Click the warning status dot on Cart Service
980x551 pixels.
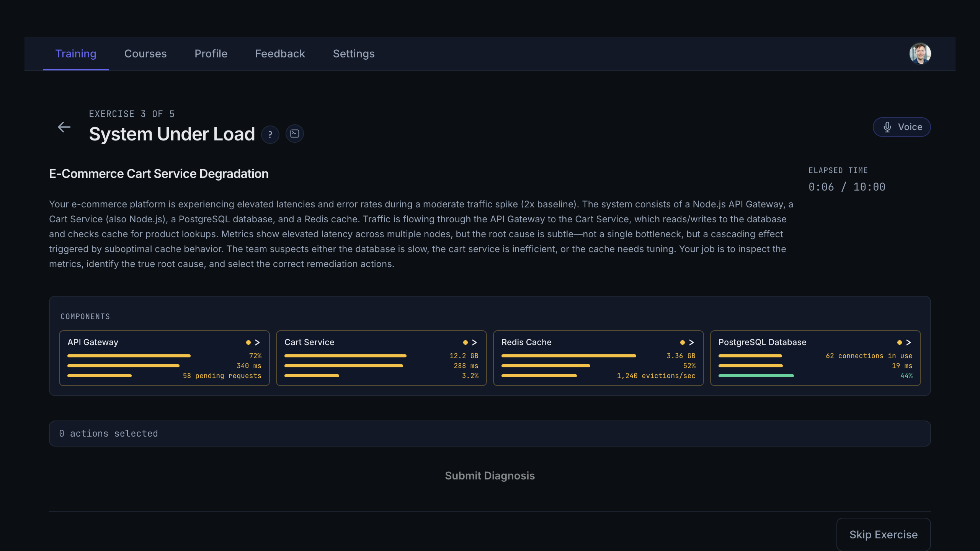pos(465,342)
